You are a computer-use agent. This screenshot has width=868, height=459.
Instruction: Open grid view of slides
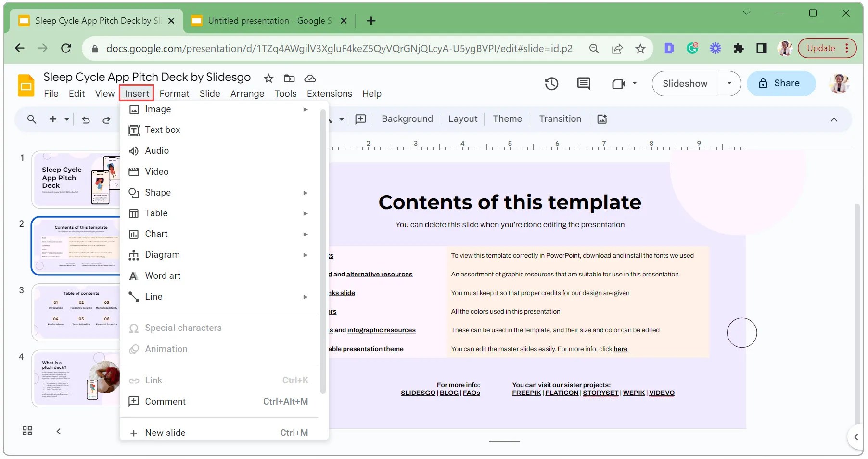tap(26, 431)
